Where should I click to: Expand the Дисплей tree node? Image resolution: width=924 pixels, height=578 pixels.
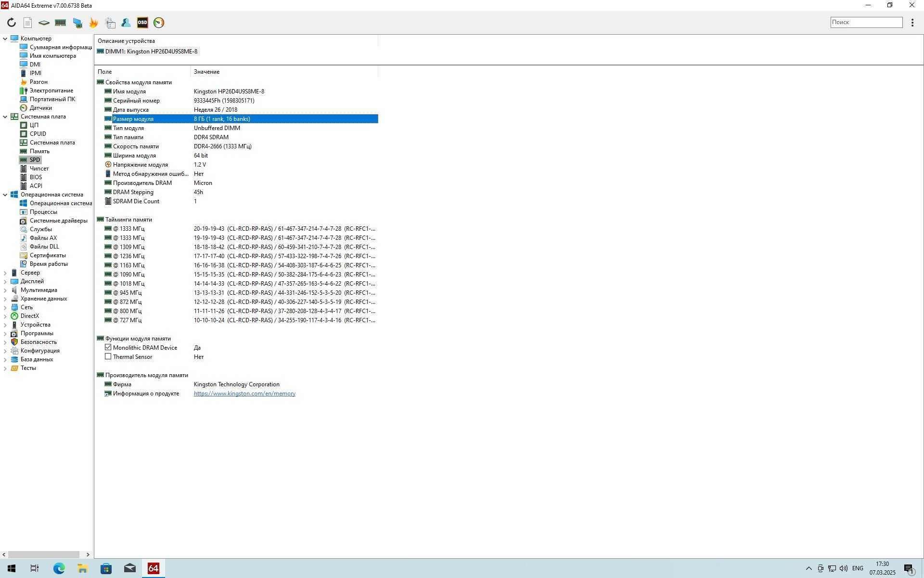(5, 281)
